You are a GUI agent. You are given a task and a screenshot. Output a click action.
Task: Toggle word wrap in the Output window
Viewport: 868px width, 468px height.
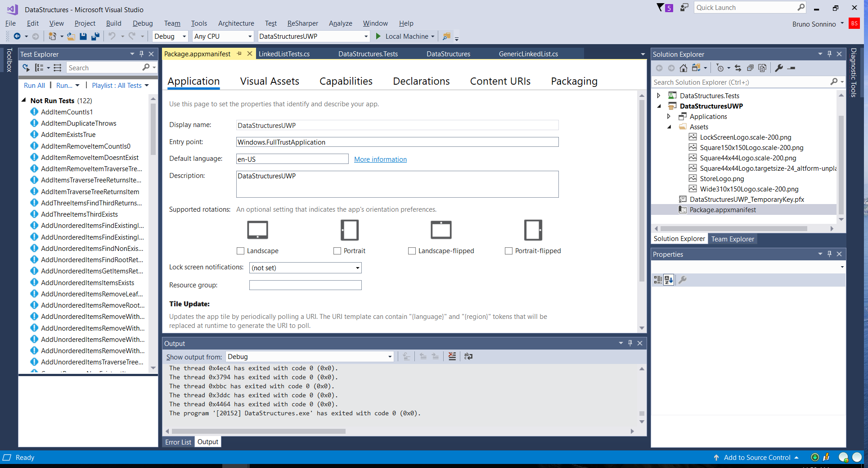[x=468, y=356]
